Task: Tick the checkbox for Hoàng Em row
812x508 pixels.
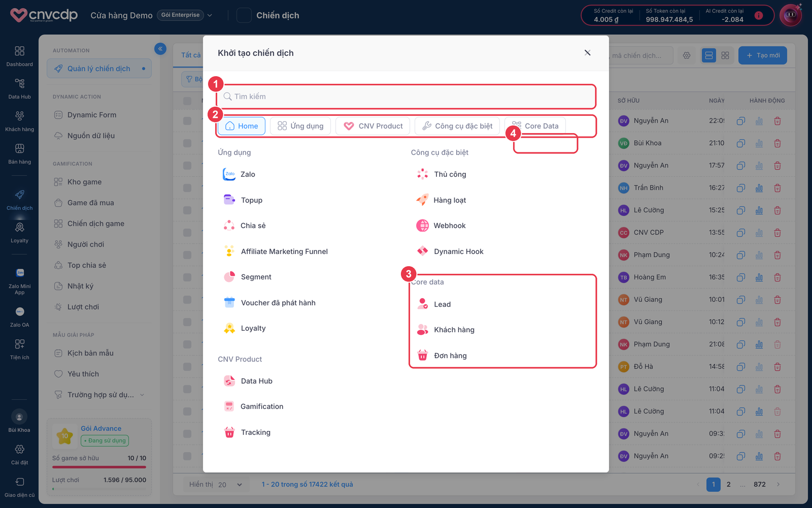Action: click(187, 277)
